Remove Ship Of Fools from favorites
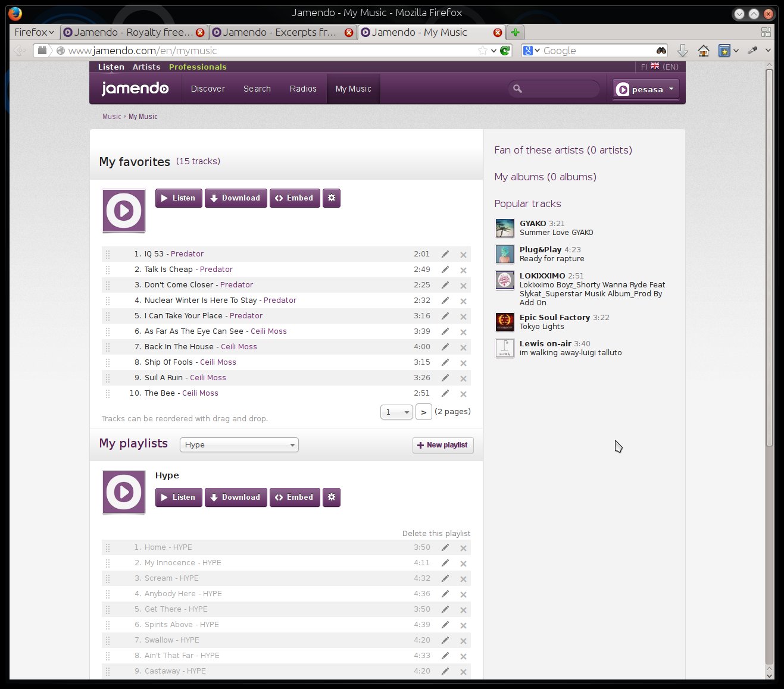The height and width of the screenshot is (689, 784). click(x=463, y=363)
